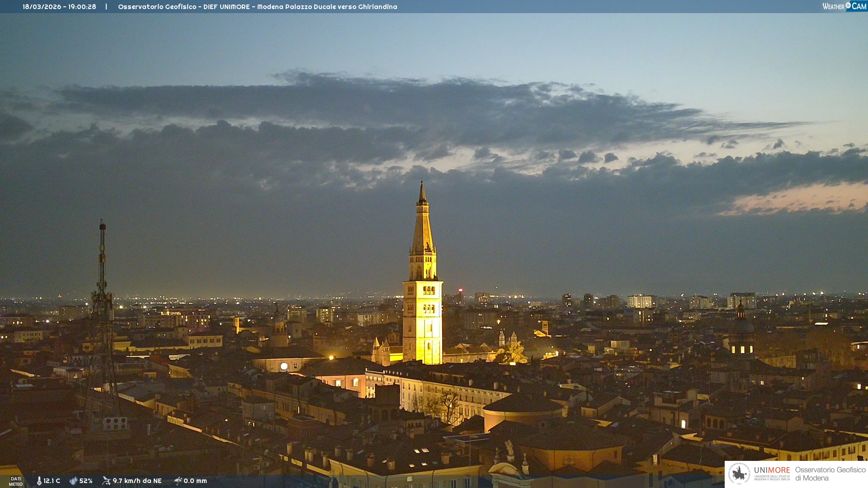
Task: Click the thermometer temperature icon
Action: click(39, 481)
